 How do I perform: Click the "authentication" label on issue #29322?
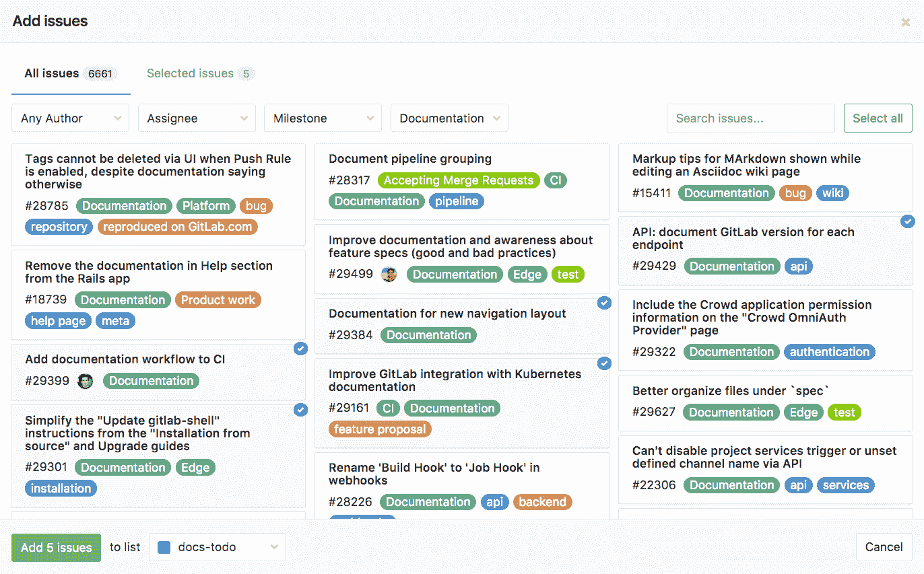click(829, 351)
